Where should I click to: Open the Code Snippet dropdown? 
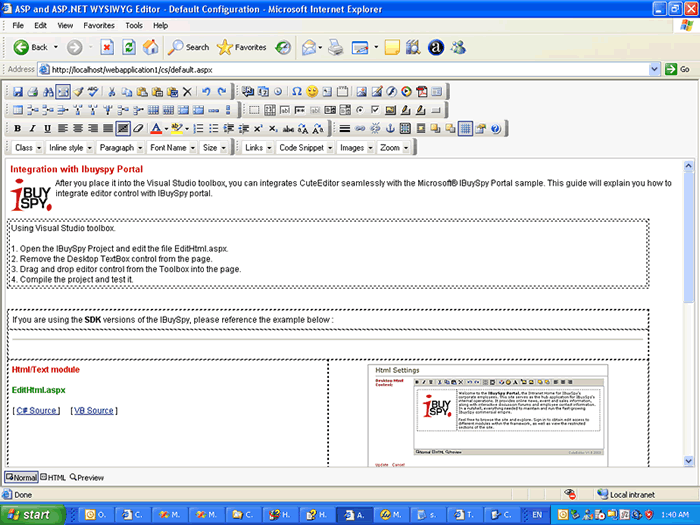point(306,148)
